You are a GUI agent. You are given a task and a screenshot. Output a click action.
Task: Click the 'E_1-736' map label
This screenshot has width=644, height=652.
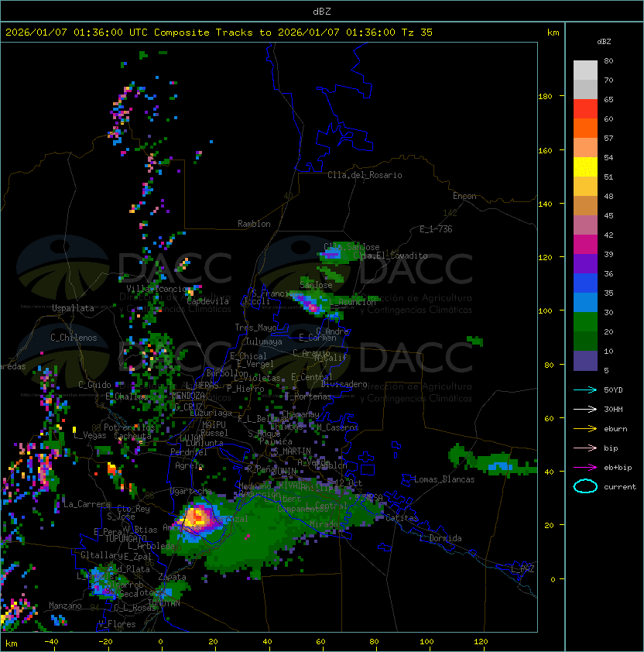pyautogui.click(x=436, y=229)
